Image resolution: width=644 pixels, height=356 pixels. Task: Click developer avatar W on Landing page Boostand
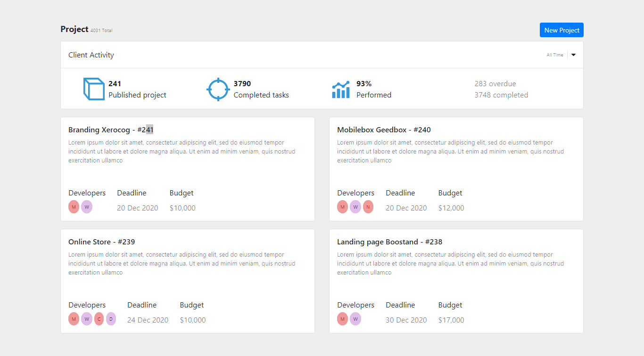(355, 319)
